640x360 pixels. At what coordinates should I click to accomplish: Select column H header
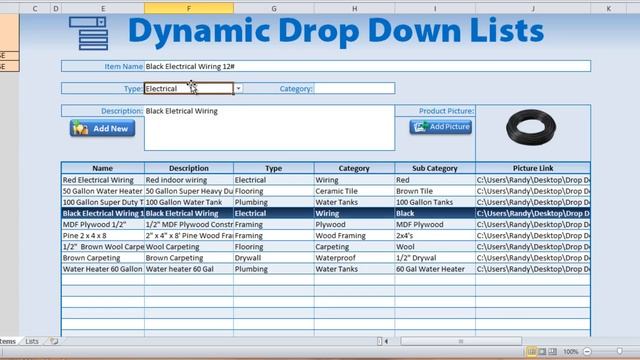click(x=354, y=8)
